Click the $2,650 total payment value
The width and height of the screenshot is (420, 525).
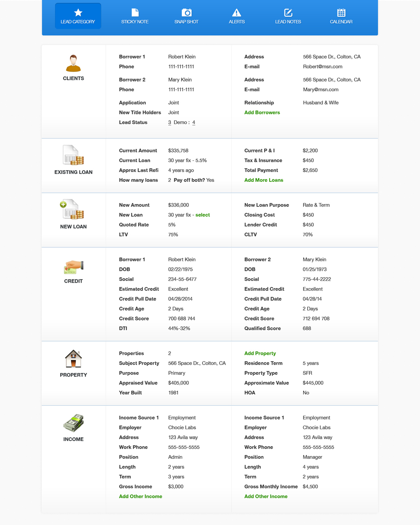pos(310,171)
